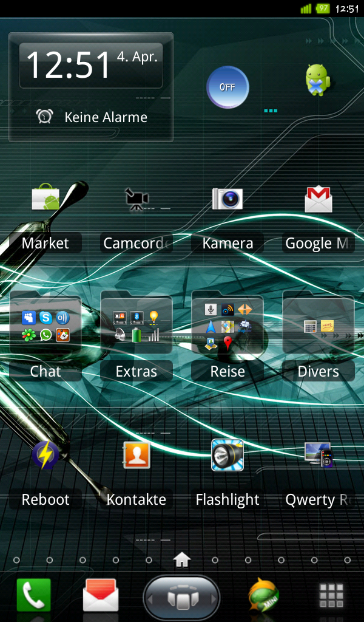Tap the home page indicator icon
The height and width of the screenshot is (622, 364).
[182, 559]
